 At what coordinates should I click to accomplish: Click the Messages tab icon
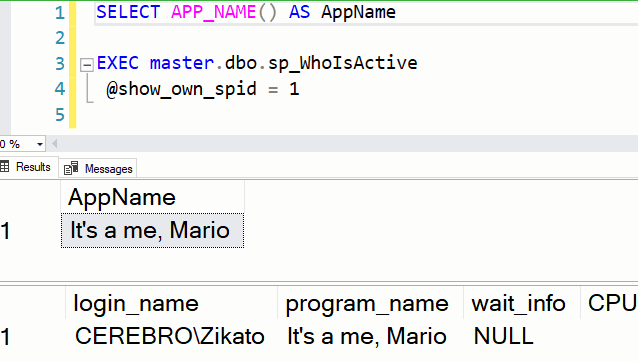(x=71, y=168)
